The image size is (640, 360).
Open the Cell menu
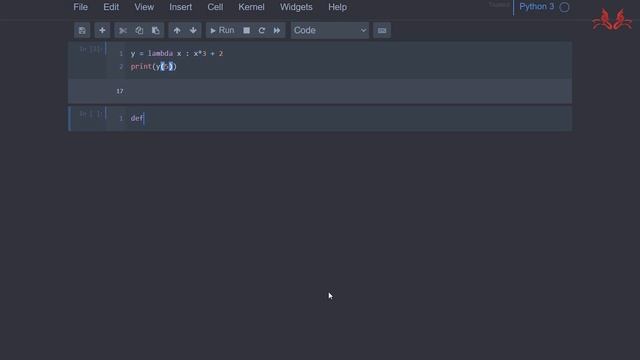[x=215, y=7]
